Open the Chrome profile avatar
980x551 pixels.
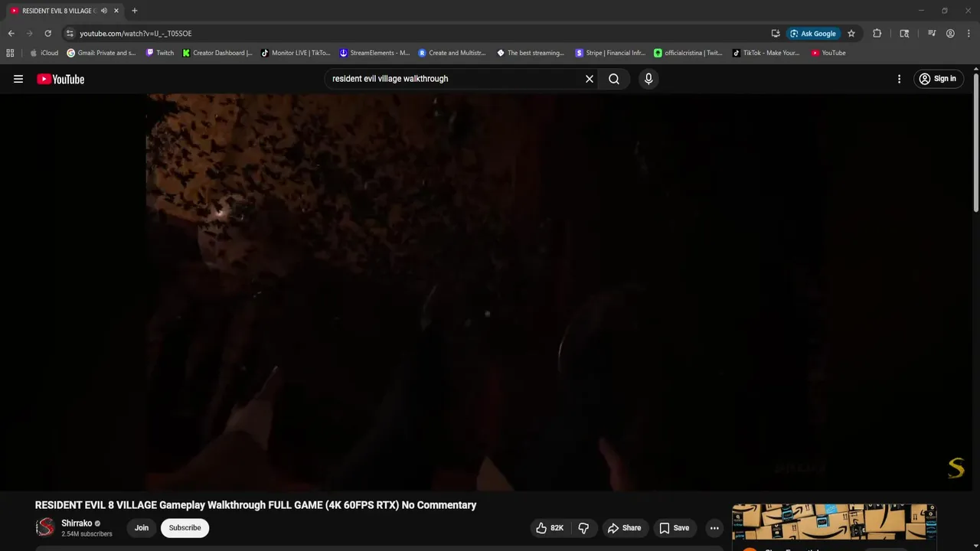pyautogui.click(x=950, y=34)
